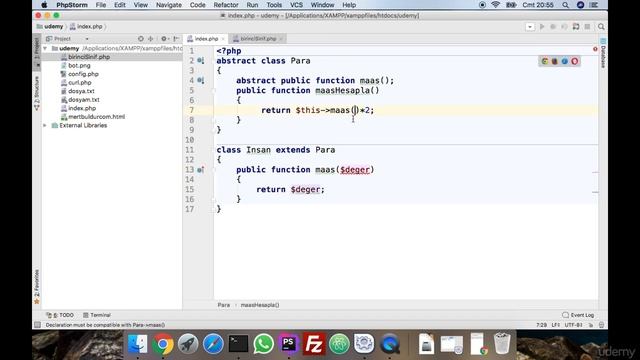Open in Safari from editor browser popup
Image resolution: width=640 pixels, height=360 pixels.
click(564, 61)
